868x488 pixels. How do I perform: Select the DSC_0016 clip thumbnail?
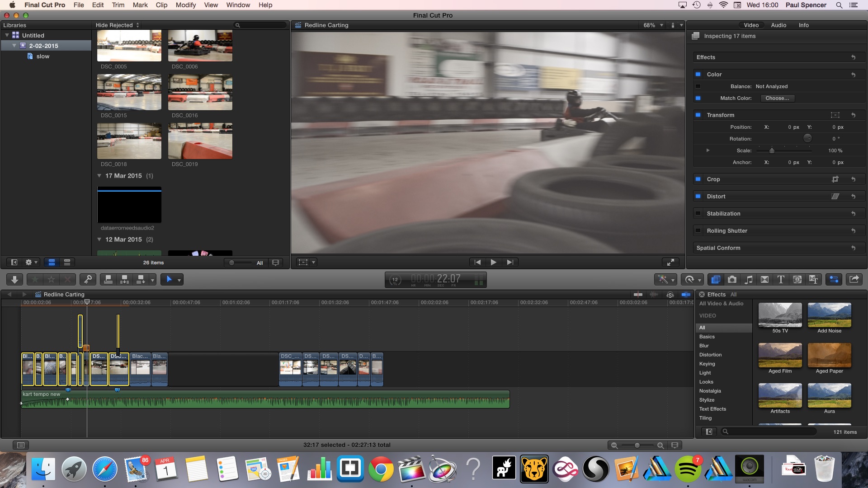[200, 92]
